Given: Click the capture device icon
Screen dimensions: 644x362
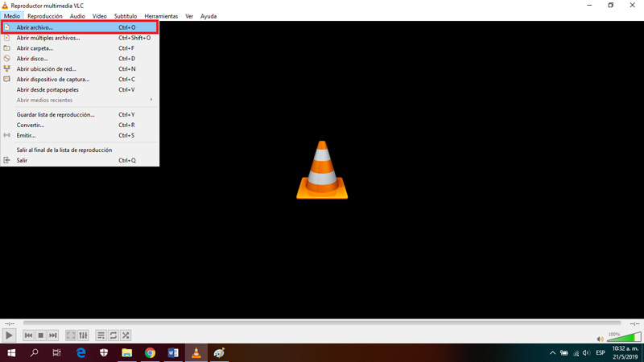Looking at the screenshot, I should click(7, 79).
